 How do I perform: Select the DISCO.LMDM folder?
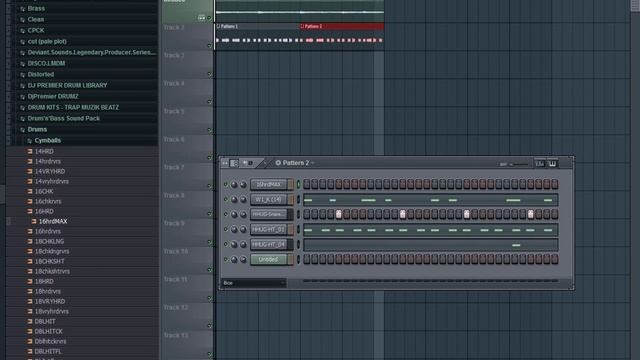click(x=46, y=63)
